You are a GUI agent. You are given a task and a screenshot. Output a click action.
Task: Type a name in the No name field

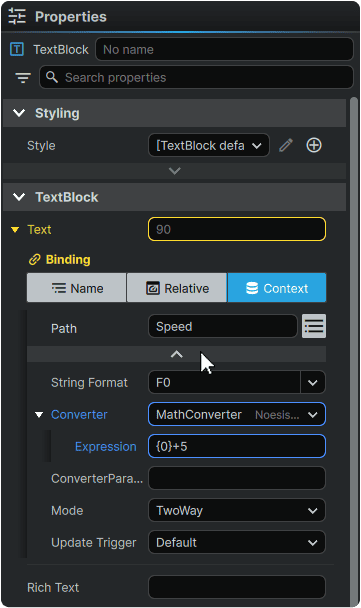[x=224, y=49]
